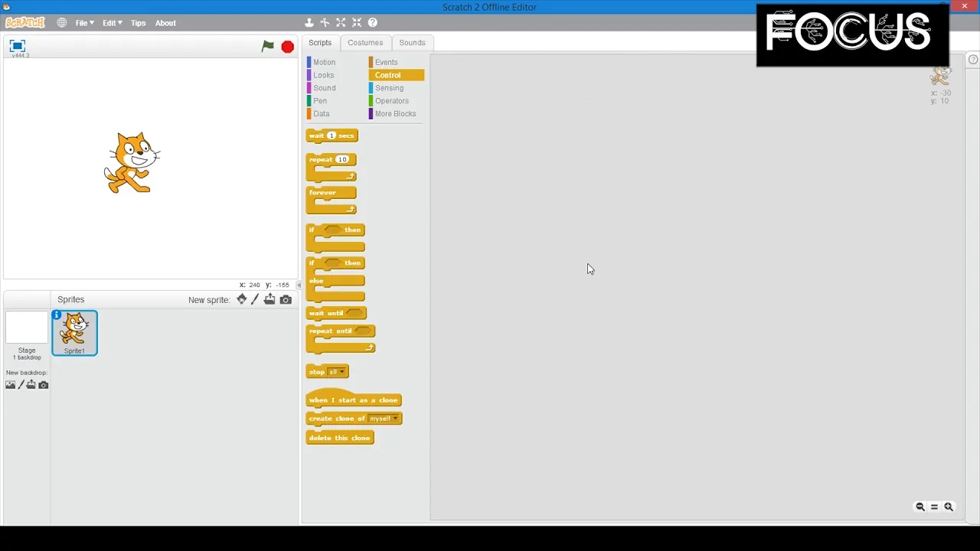Select the More Blocks category
Screen dimensions: 980x551
coord(397,114)
